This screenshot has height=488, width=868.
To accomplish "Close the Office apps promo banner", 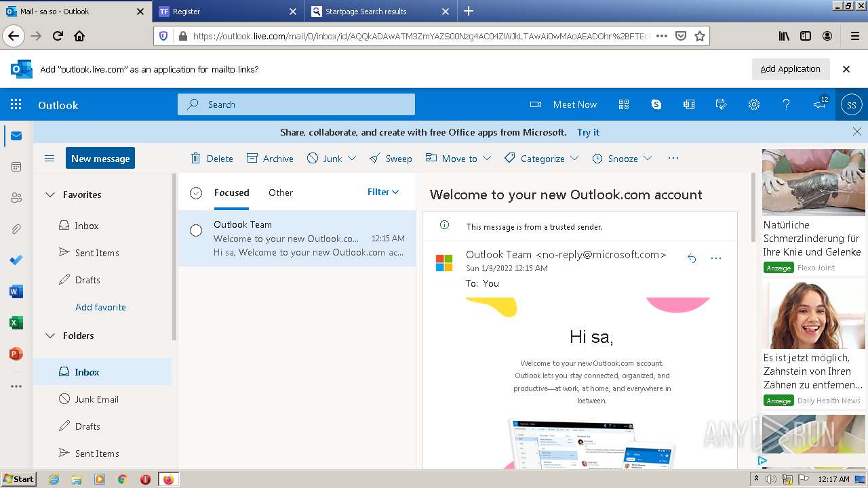I will point(857,131).
